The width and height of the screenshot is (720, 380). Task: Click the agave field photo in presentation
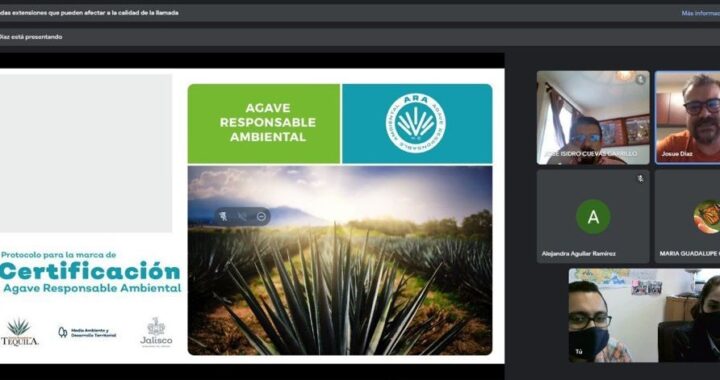click(340, 260)
